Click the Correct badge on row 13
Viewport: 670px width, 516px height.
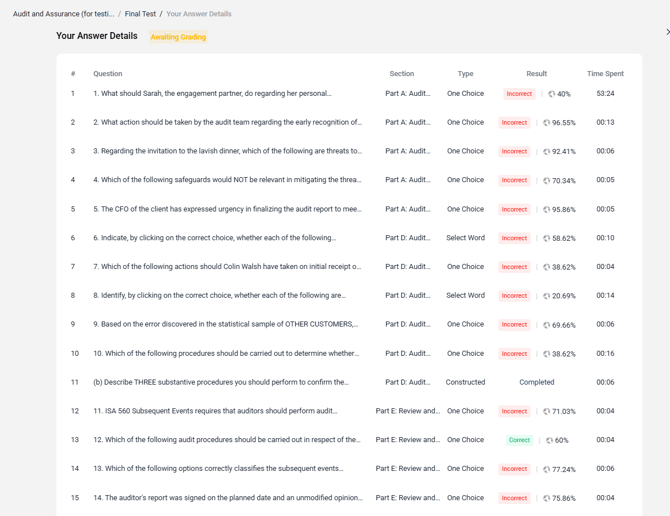(x=519, y=440)
